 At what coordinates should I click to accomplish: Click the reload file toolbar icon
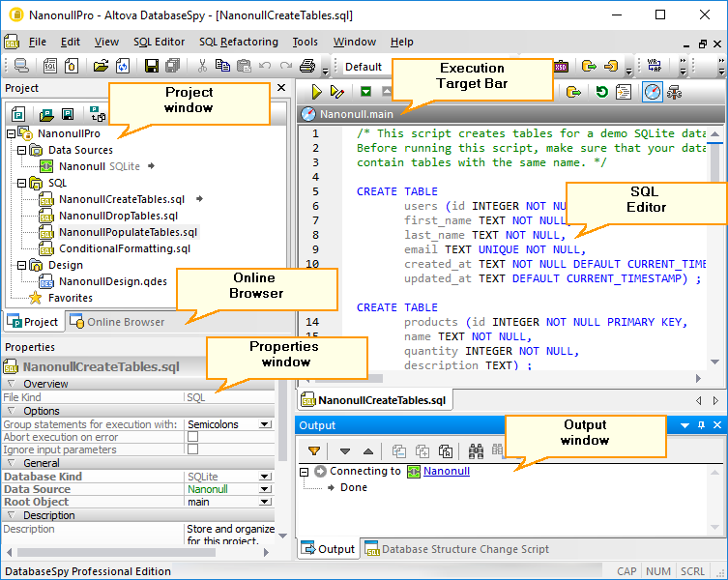pos(123,66)
